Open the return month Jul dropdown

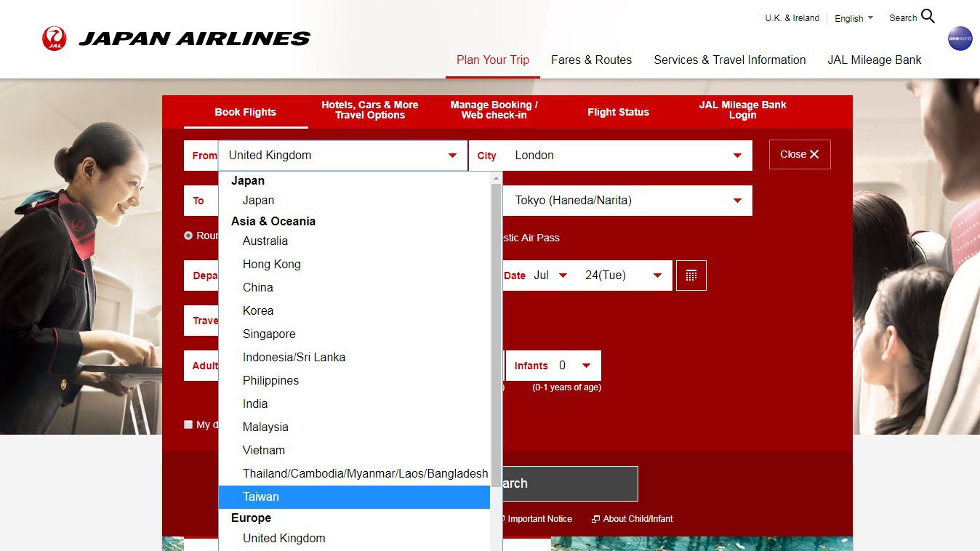(551, 275)
